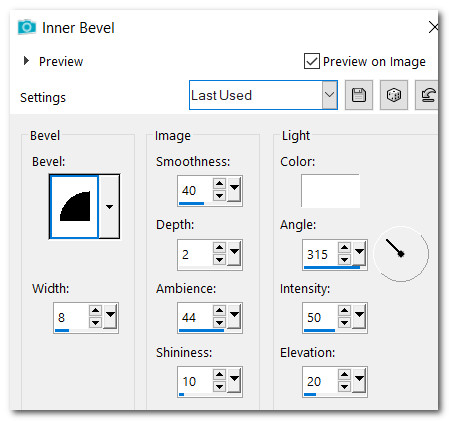
Task: Expand the Preview disclosure triangle
Action: click(26, 61)
